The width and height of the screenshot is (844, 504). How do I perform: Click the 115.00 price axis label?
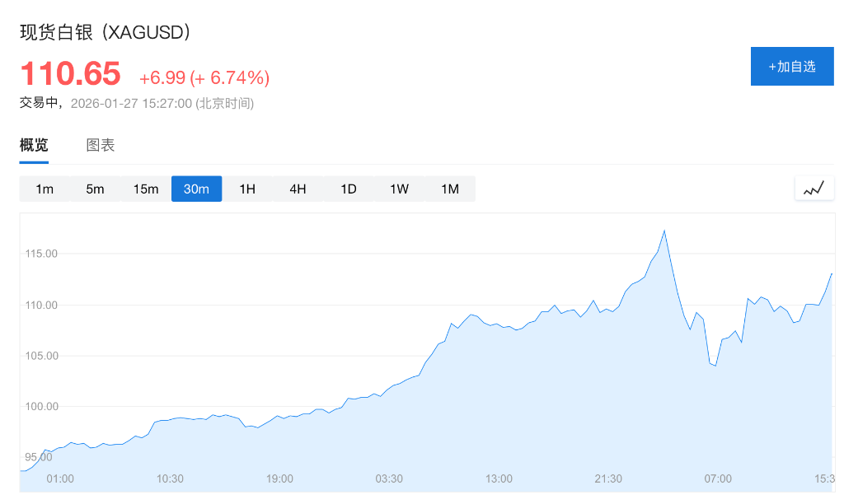[40, 254]
